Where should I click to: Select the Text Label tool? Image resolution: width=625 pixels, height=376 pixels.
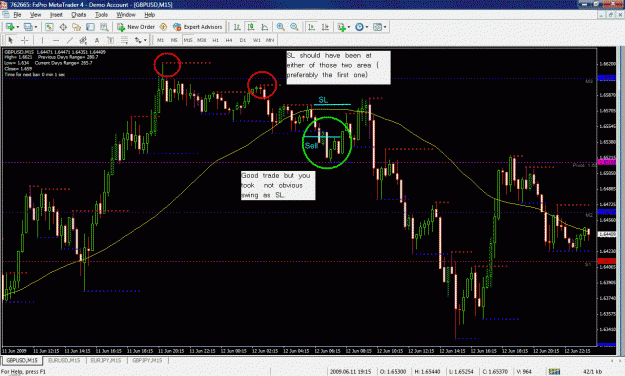coord(111,40)
